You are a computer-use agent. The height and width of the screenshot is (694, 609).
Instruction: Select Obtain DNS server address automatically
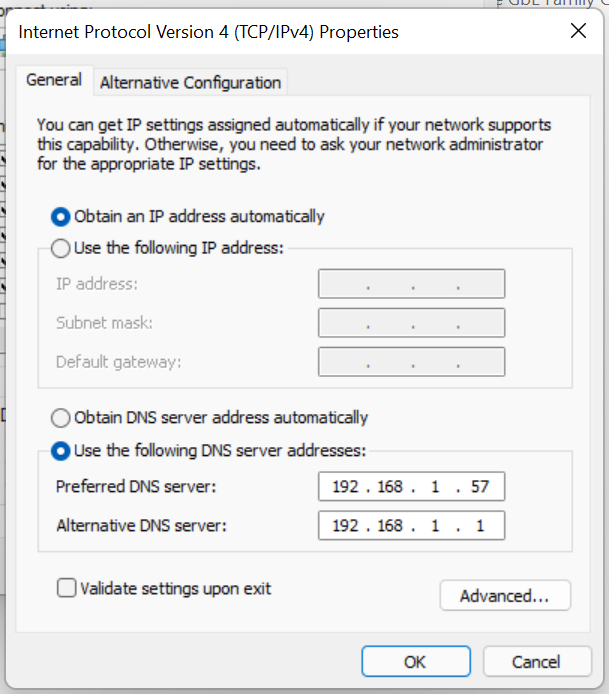click(x=61, y=418)
